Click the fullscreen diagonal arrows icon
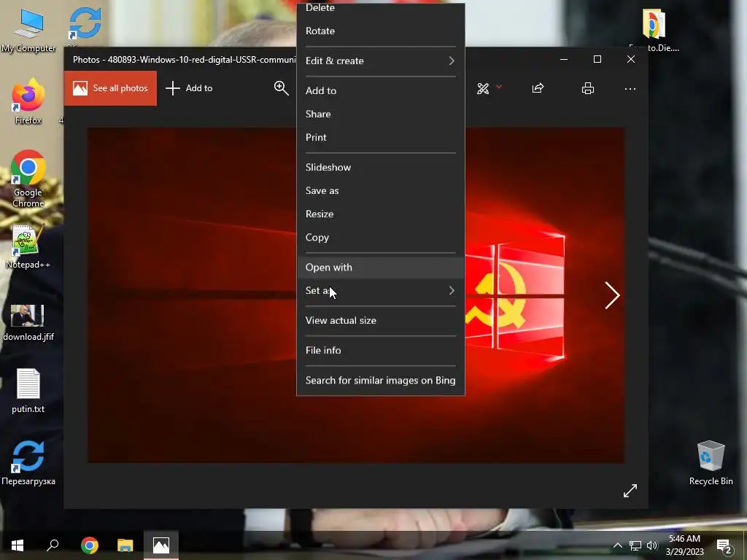Image resolution: width=747 pixels, height=560 pixels. [630, 491]
